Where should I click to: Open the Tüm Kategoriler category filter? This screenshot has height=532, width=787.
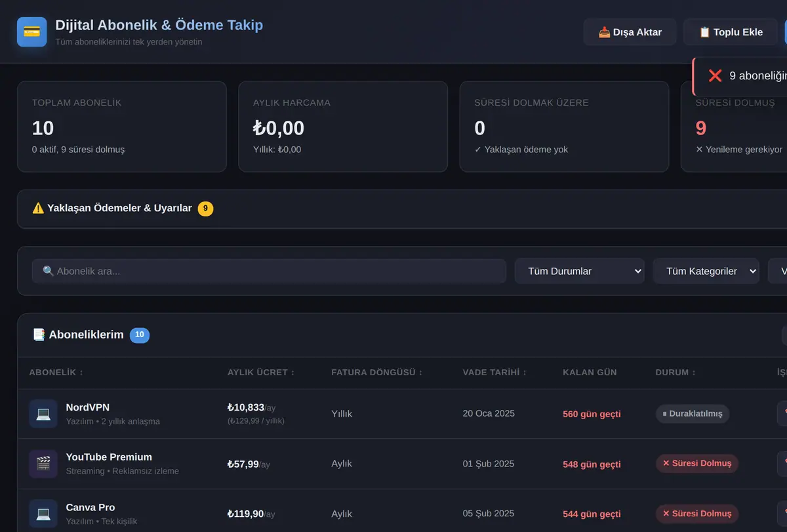[706, 271]
